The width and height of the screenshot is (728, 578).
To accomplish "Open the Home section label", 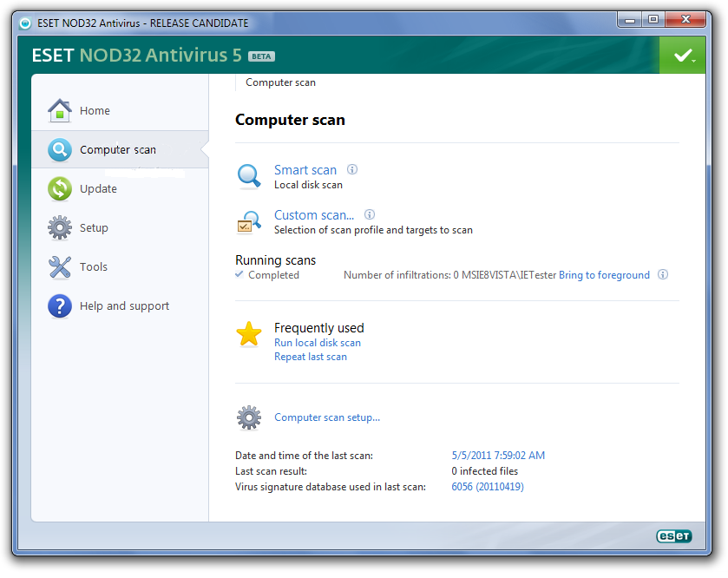I will point(95,111).
